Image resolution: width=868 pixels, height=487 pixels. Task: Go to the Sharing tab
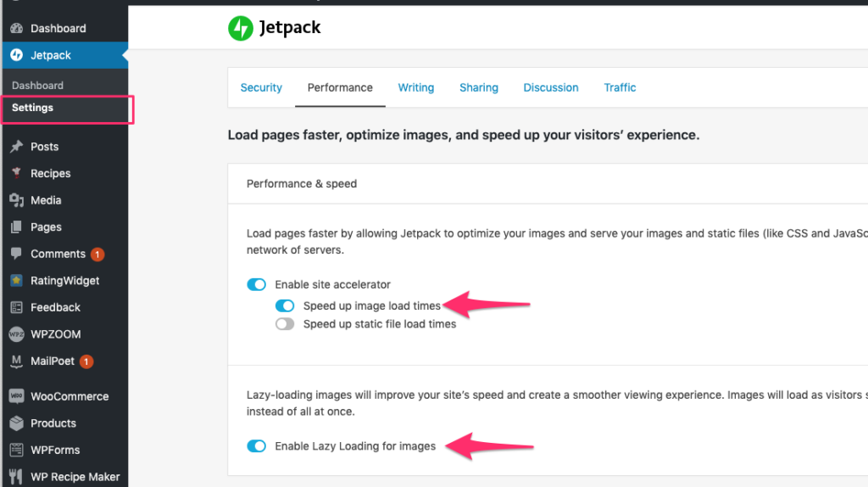coord(479,87)
